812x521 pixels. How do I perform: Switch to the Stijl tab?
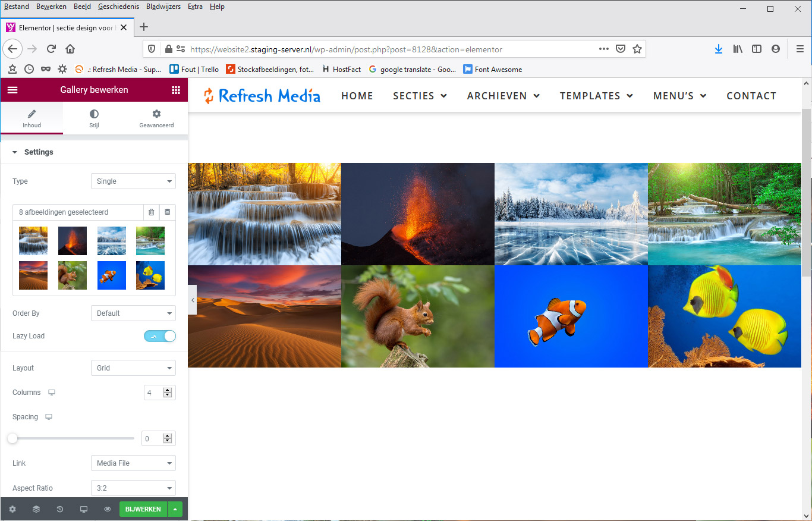94,118
